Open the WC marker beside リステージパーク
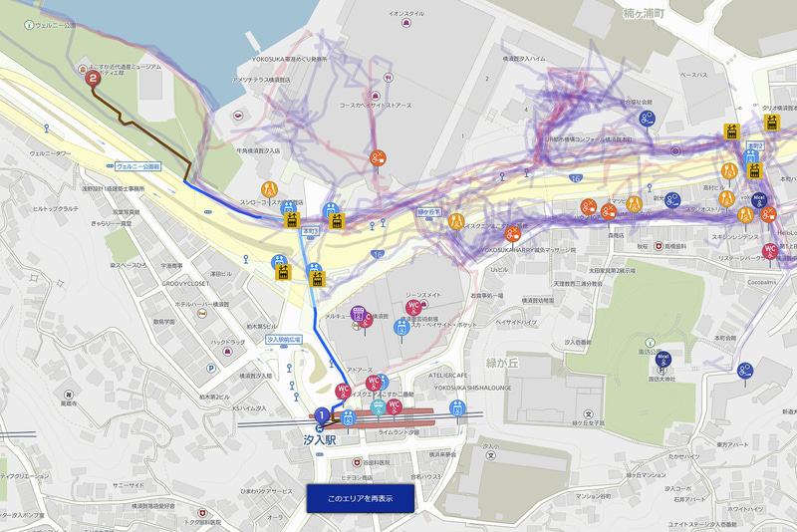 click(770, 251)
